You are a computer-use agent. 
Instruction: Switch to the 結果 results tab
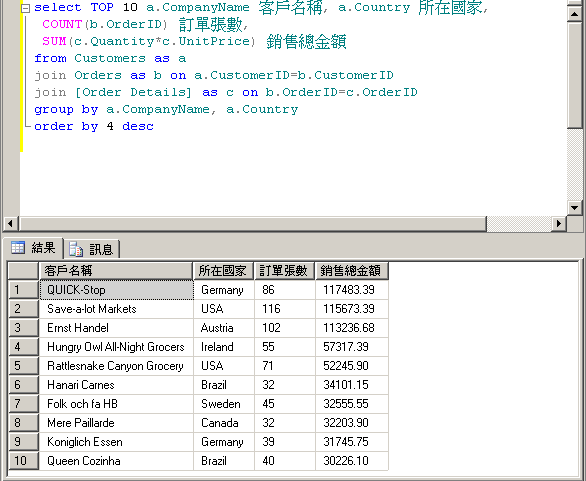33,248
